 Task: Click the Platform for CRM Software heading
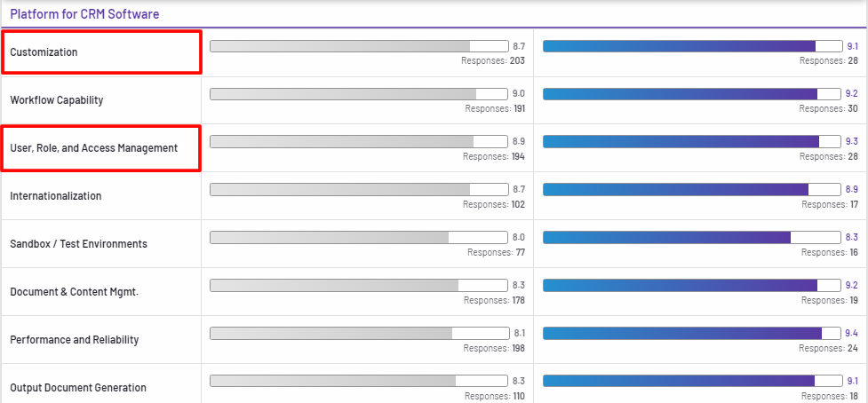coord(85,14)
